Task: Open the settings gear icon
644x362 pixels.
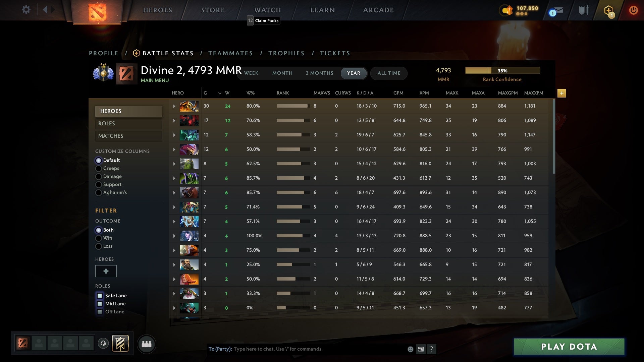Action: coord(26,10)
